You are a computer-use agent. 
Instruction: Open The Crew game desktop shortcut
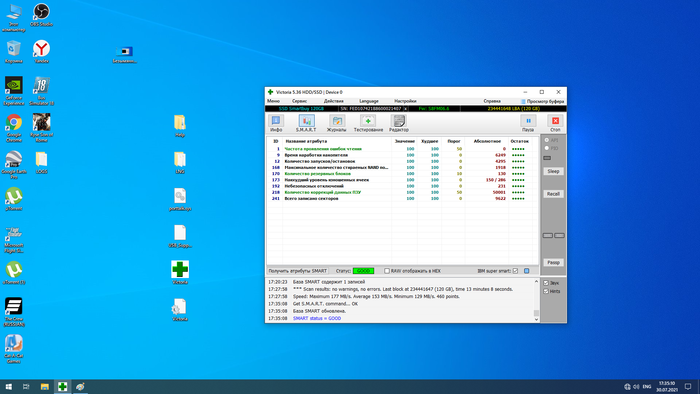pos(14,312)
